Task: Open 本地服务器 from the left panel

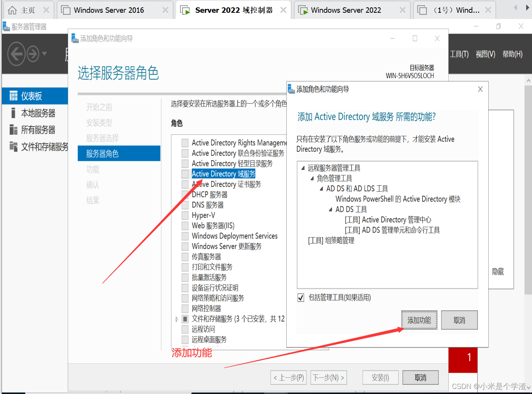Action: [13, 113]
